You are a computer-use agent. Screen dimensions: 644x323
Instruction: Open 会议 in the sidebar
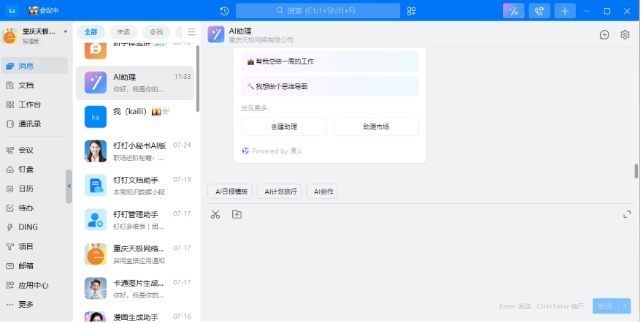pyautogui.click(x=34, y=150)
